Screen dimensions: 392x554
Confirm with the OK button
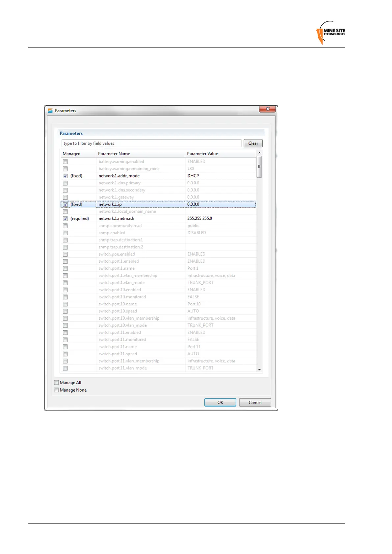(x=220, y=402)
